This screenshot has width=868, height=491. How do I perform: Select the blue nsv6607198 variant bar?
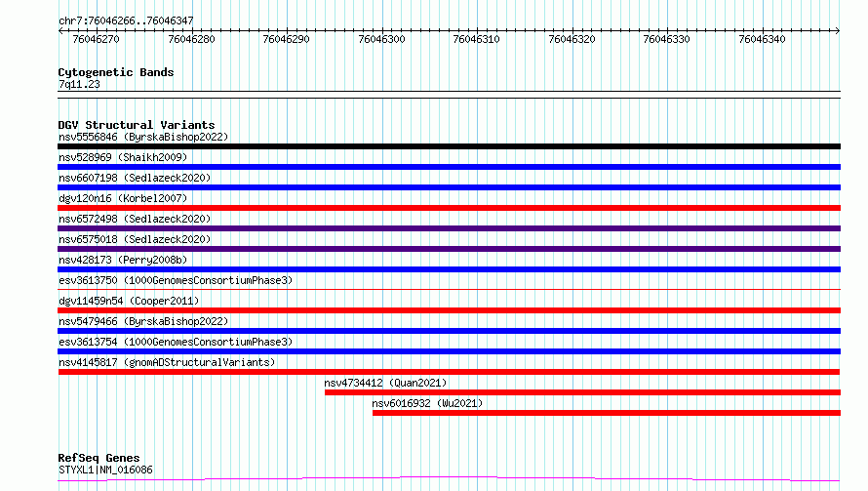tap(449, 187)
